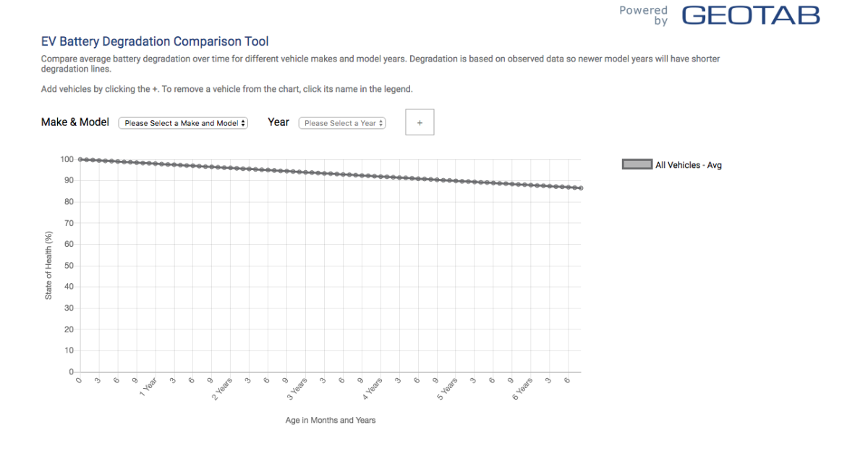Click the EV Battery Degradation Comparison Tool heading
The image size is (868, 454).
click(155, 42)
